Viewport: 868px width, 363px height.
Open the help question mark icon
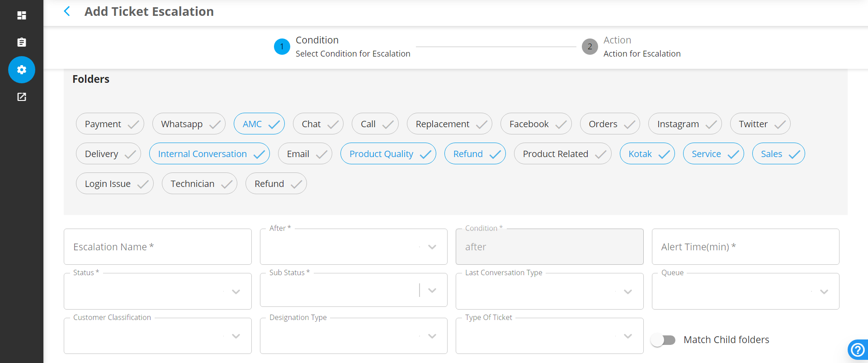click(x=858, y=350)
